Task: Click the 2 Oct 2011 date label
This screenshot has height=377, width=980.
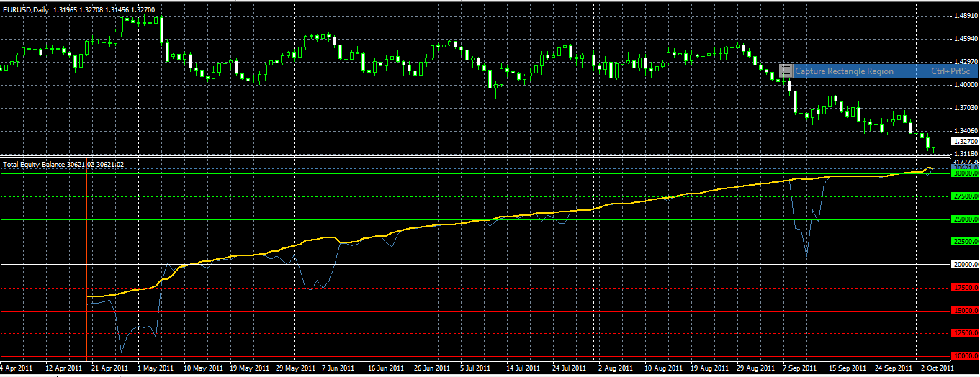Action: point(936,368)
